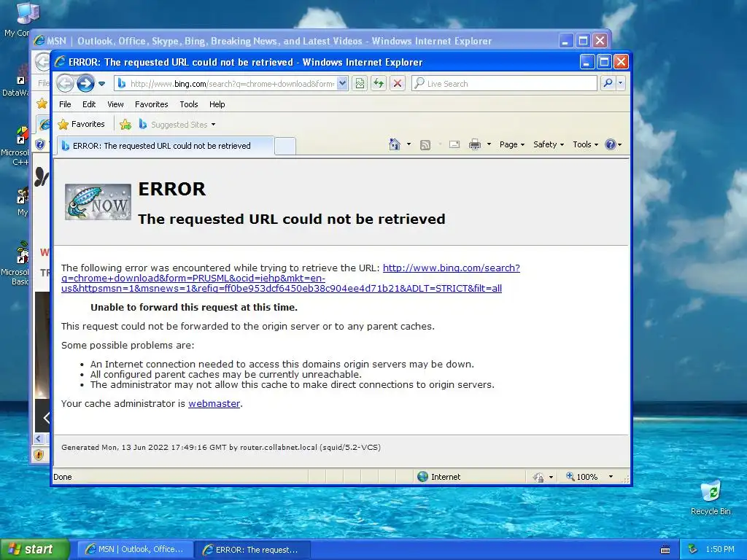Open the Tools menu in the menu bar
Viewport: 747px width, 560px height.
[189, 104]
